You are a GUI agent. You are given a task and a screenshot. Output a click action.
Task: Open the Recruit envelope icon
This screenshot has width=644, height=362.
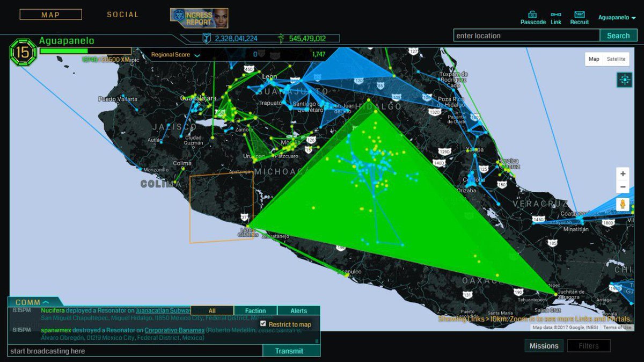click(580, 15)
